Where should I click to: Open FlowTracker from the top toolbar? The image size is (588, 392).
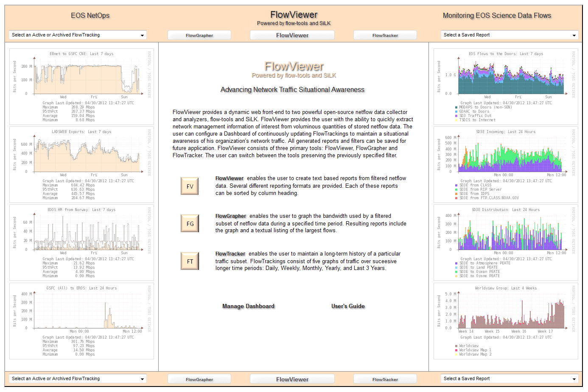[385, 35]
